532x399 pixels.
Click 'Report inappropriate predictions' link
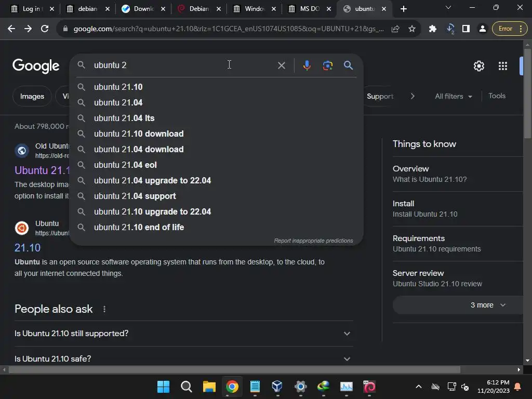tap(313, 241)
